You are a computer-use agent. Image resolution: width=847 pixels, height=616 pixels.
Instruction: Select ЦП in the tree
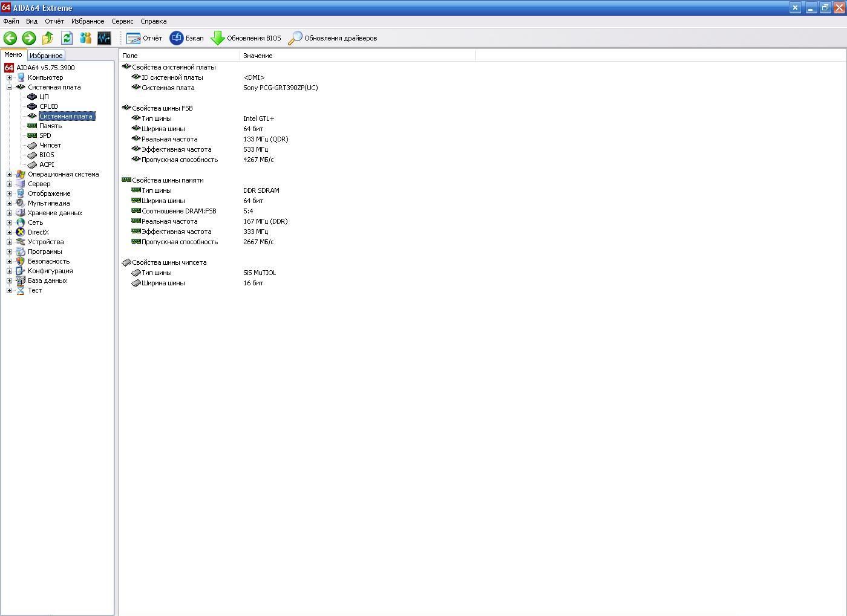pyautogui.click(x=44, y=97)
